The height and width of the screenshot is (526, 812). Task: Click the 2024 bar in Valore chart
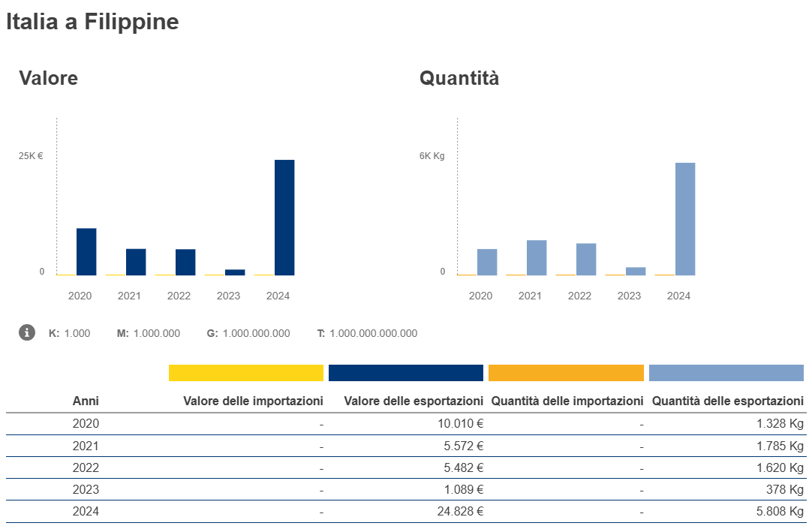[284, 218]
